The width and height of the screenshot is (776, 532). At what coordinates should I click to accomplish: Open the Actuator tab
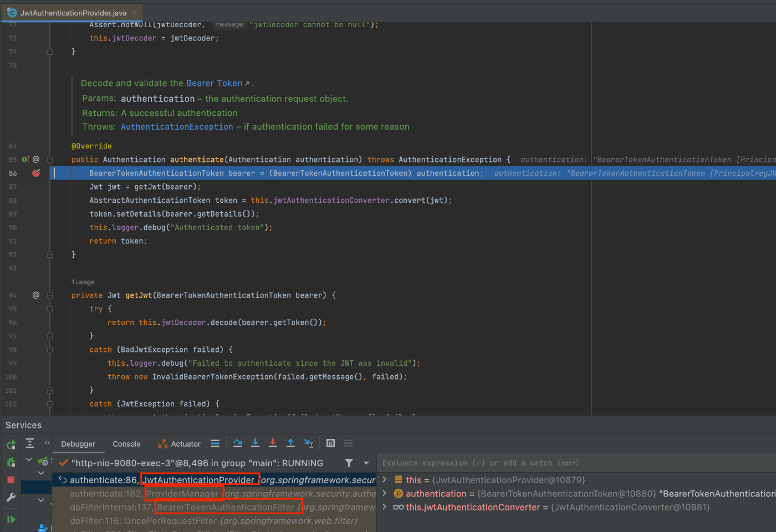pyautogui.click(x=179, y=444)
